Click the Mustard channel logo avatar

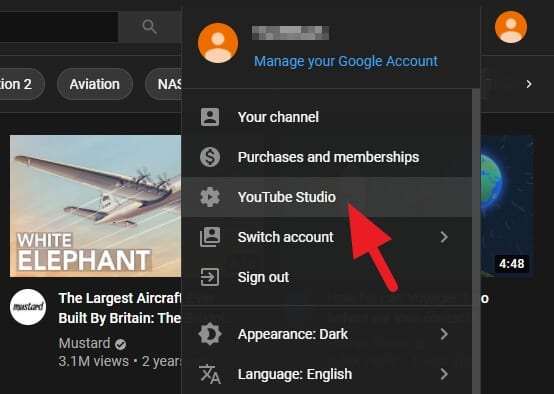[x=28, y=307]
